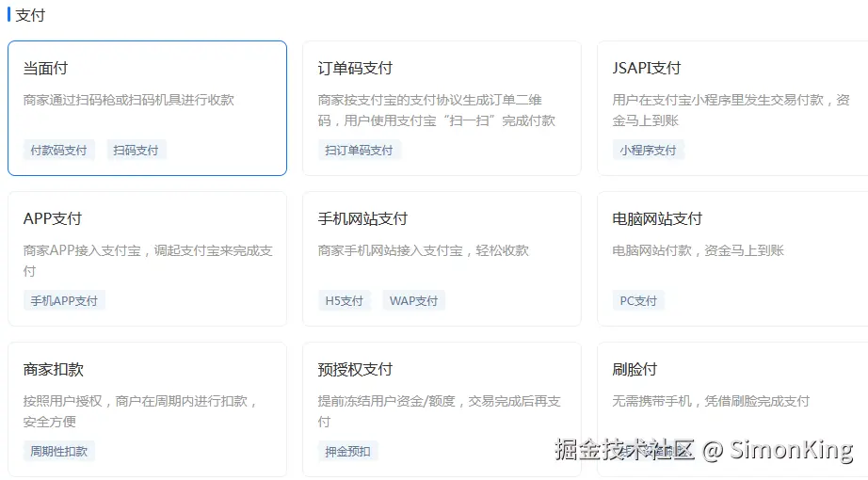Open the 订单码支付 card
This screenshot has height=480, width=868.
[442, 108]
